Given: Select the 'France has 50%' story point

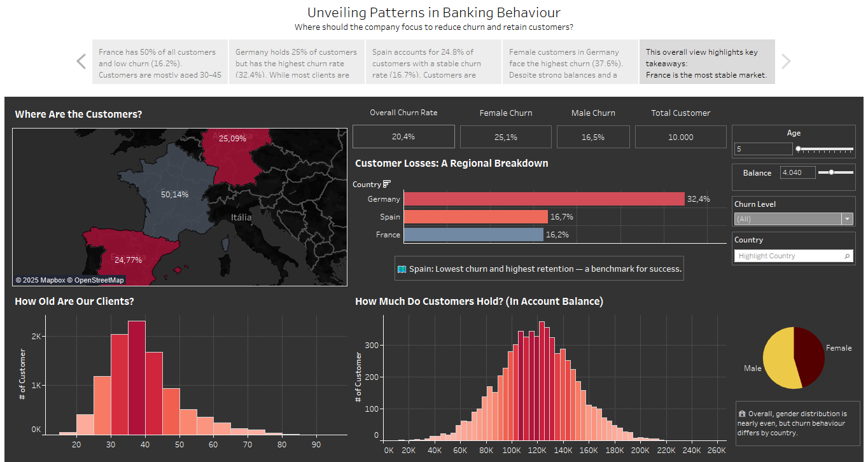Looking at the screenshot, I should point(160,62).
